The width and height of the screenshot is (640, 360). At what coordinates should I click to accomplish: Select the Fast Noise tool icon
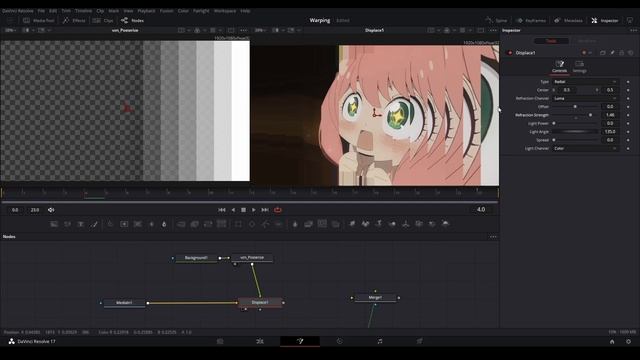pyautogui.click(x=67, y=224)
